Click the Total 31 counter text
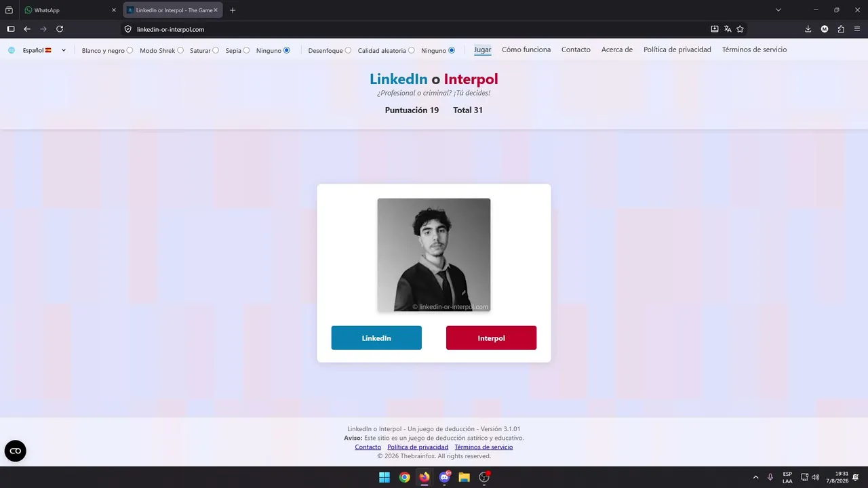Image resolution: width=868 pixels, height=488 pixels. (x=468, y=110)
